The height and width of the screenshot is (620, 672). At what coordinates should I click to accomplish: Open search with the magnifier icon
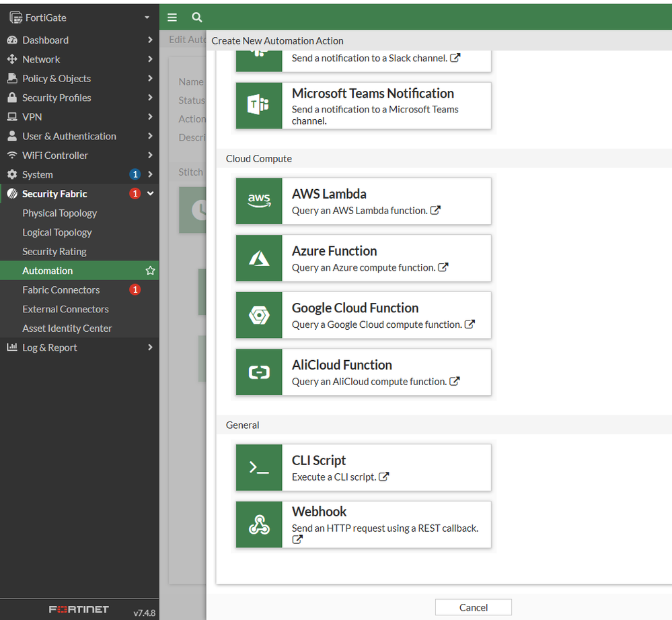[x=196, y=18]
